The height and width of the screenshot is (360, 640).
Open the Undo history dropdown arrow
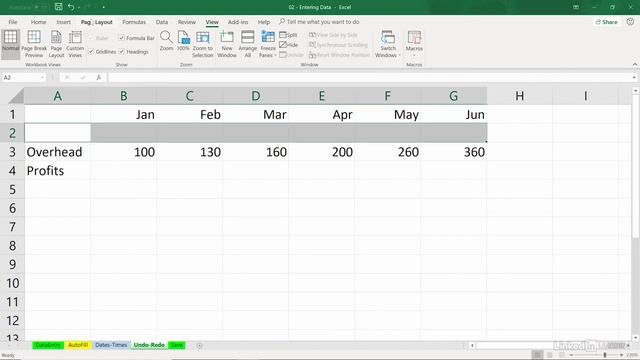(x=79, y=7)
